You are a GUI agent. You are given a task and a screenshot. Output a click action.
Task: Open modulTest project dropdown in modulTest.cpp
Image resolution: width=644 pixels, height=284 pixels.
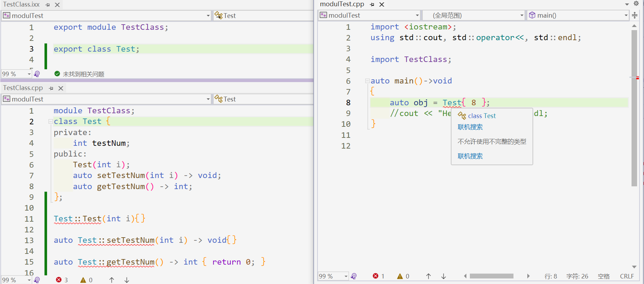point(369,15)
